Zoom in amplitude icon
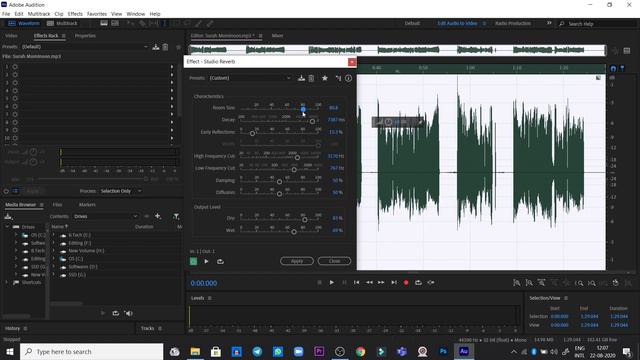This screenshot has width=640, height=360. pos(517,282)
